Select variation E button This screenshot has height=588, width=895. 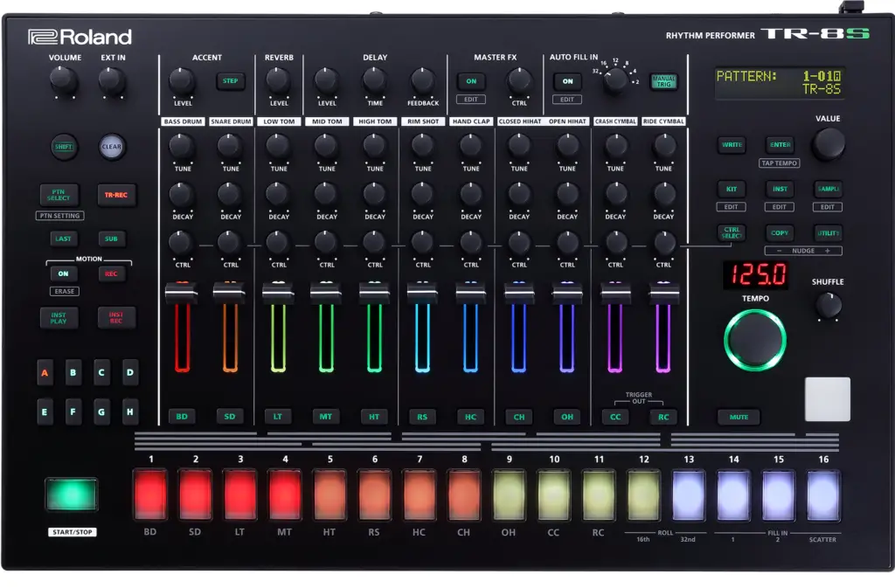(x=45, y=412)
